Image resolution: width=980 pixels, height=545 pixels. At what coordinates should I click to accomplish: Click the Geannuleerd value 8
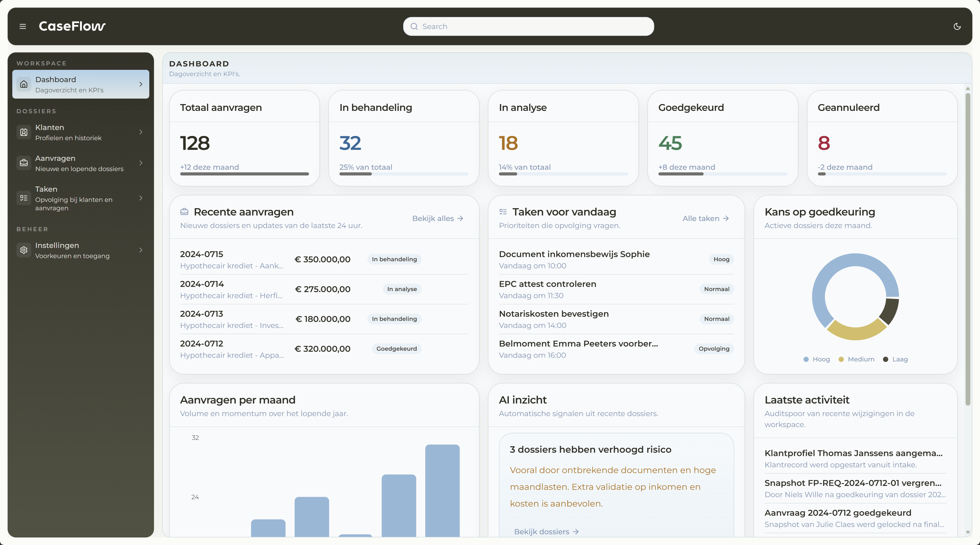[x=824, y=143]
